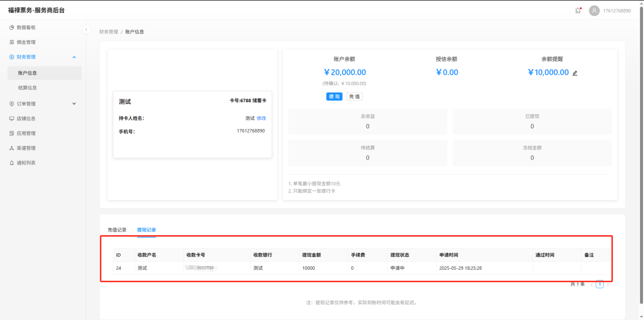Click the edit pencil next to 余额提醒
Image resolution: width=644 pixels, height=320 pixels.
pos(575,73)
